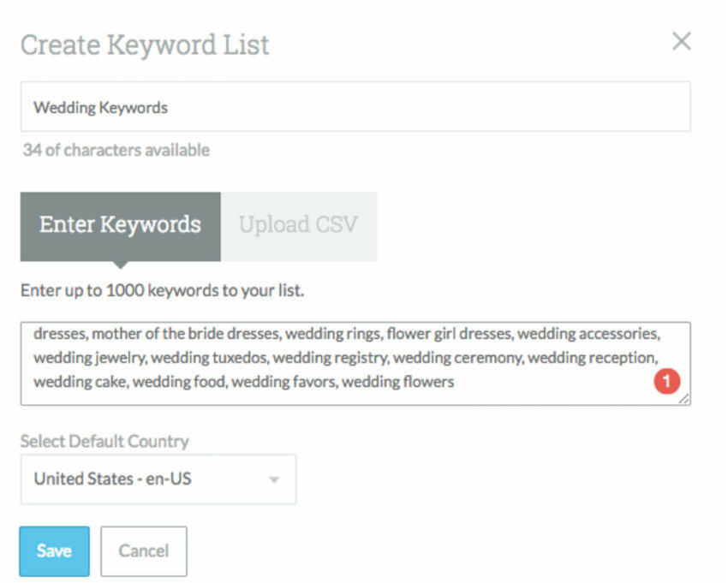The height and width of the screenshot is (583, 728).
Task: Focus the Wedding Keywords name field
Action: 355,107
